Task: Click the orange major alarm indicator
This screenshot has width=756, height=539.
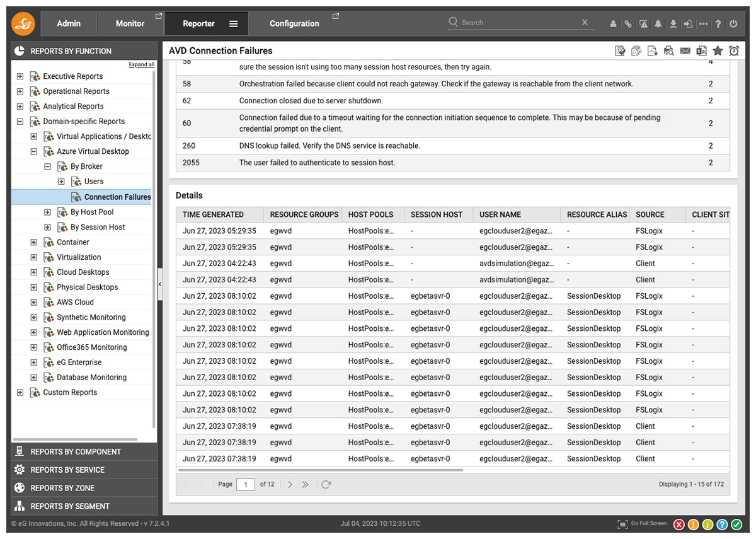Action: [694, 525]
